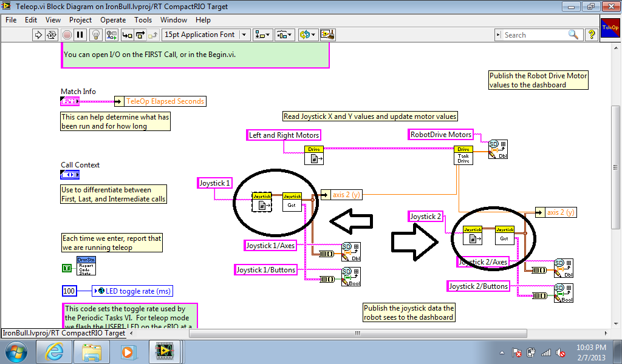The height and width of the screenshot is (364, 622).
Task: Click the 100 numeric constant
Action: [x=69, y=291]
